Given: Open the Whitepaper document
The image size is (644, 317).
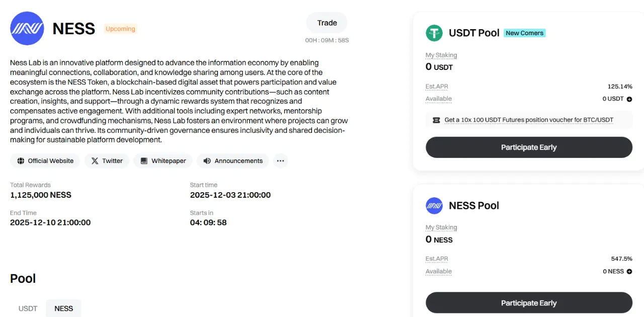Looking at the screenshot, I should [x=163, y=161].
